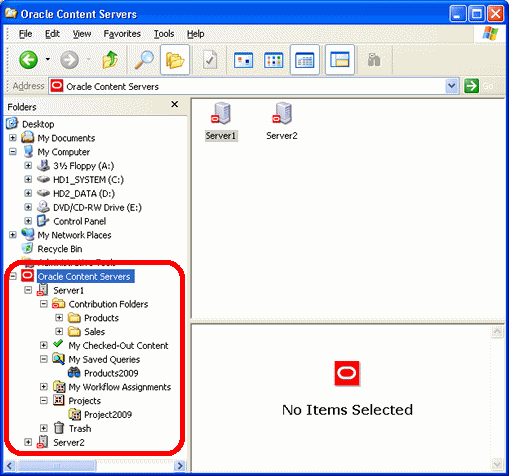Collapse the My Saved Queries node
This screenshot has width=509, height=476.
(x=44, y=359)
